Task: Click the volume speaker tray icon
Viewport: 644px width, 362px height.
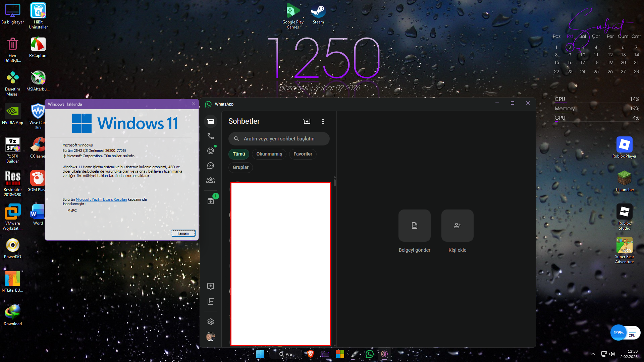Action: (x=612, y=354)
